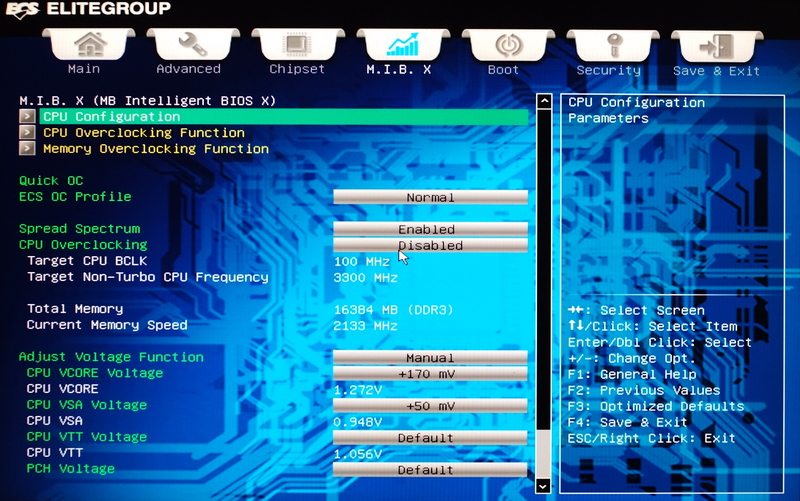Select the ECS OC Profile label
800x501 pixels.
pos(75,196)
